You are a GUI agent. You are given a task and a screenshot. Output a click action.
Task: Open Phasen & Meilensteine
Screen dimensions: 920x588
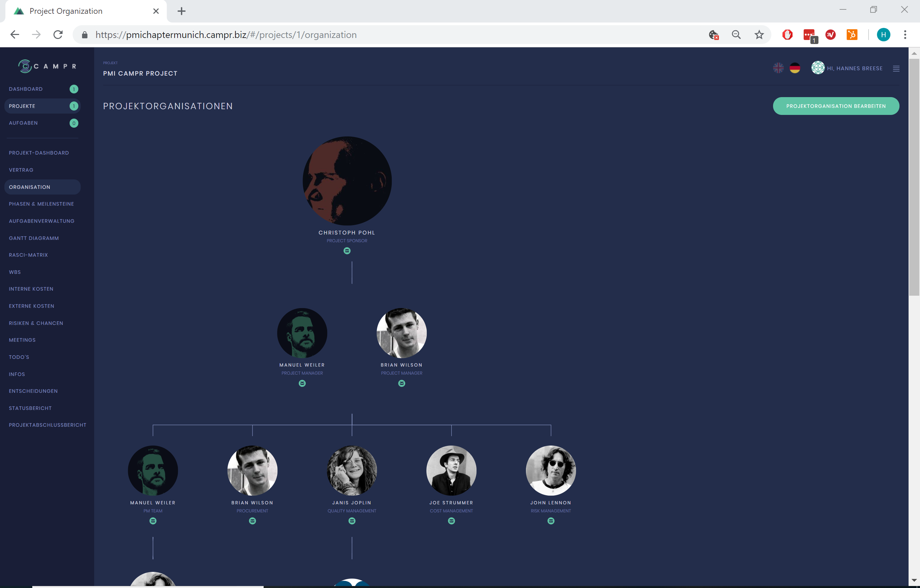(x=41, y=204)
